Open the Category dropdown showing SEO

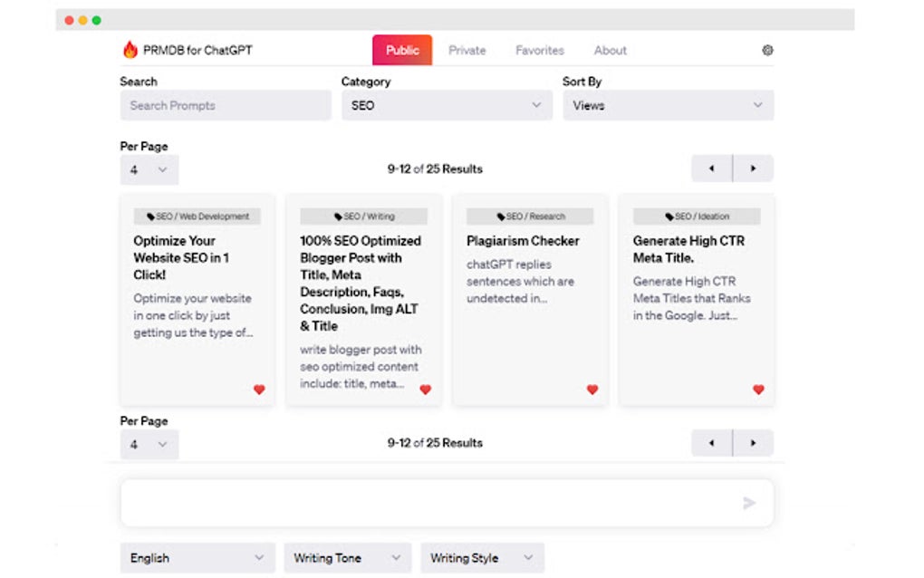446,105
